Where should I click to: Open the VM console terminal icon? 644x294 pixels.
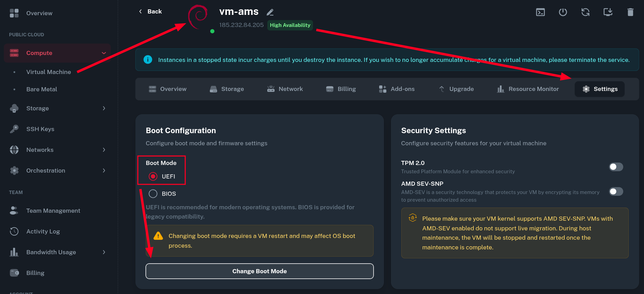click(x=540, y=12)
